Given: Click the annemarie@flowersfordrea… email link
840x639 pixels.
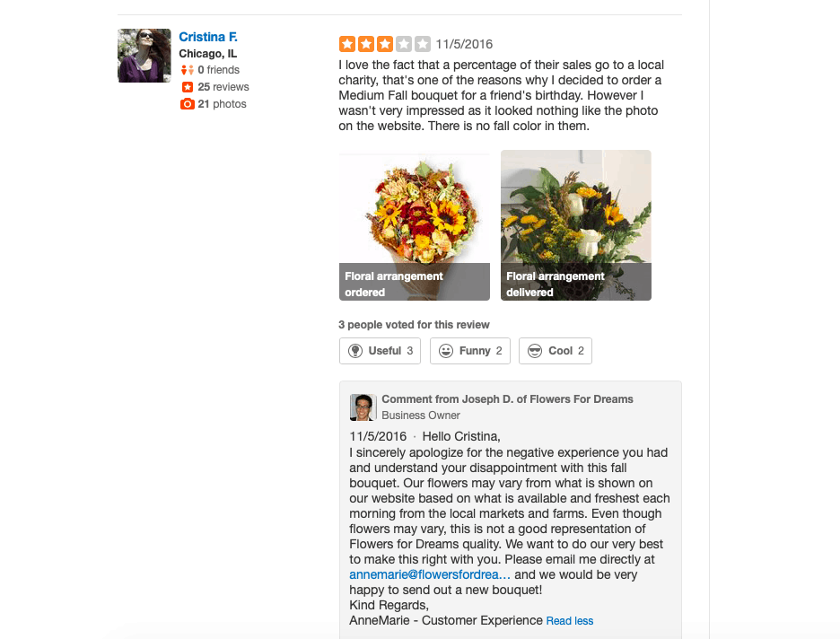Looking at the screenshot, I should 430,574.
